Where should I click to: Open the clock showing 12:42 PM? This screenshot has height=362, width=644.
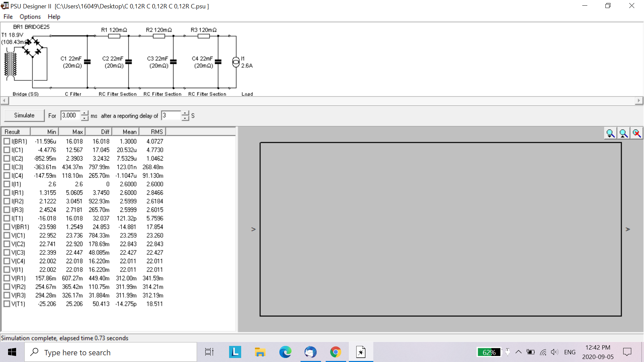tap(598, 352)
